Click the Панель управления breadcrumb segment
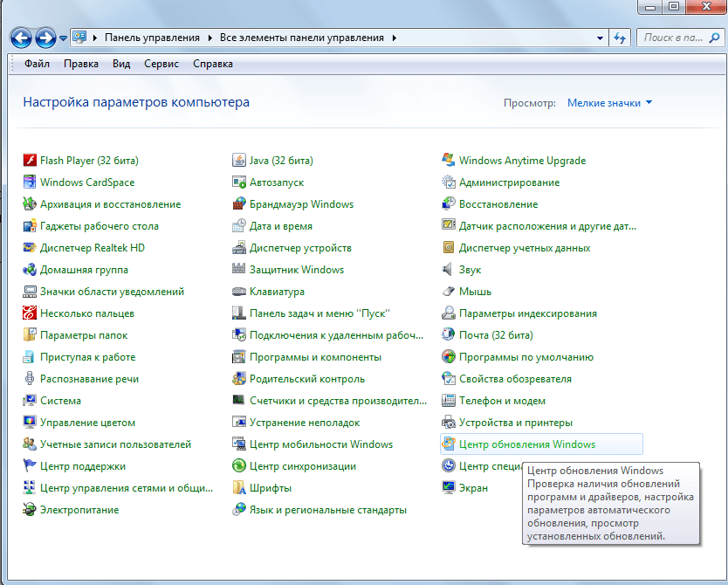 (x=152, y=38)
